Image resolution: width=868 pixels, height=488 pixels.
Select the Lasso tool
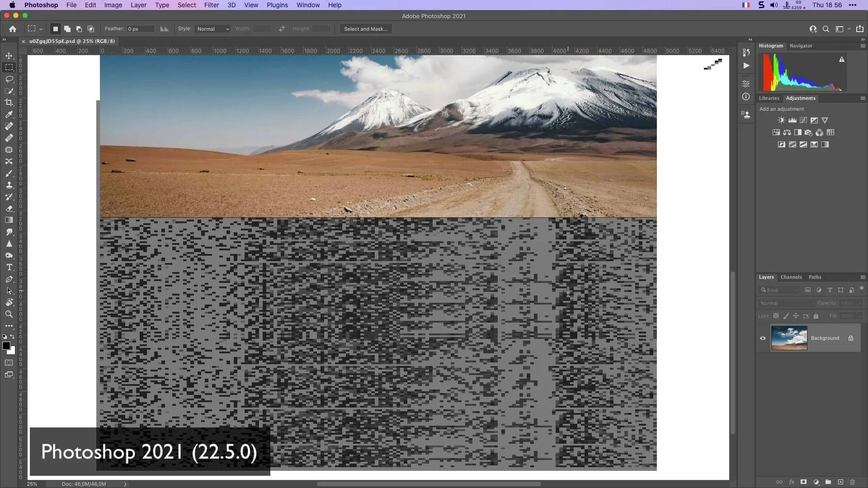(9, 79)
